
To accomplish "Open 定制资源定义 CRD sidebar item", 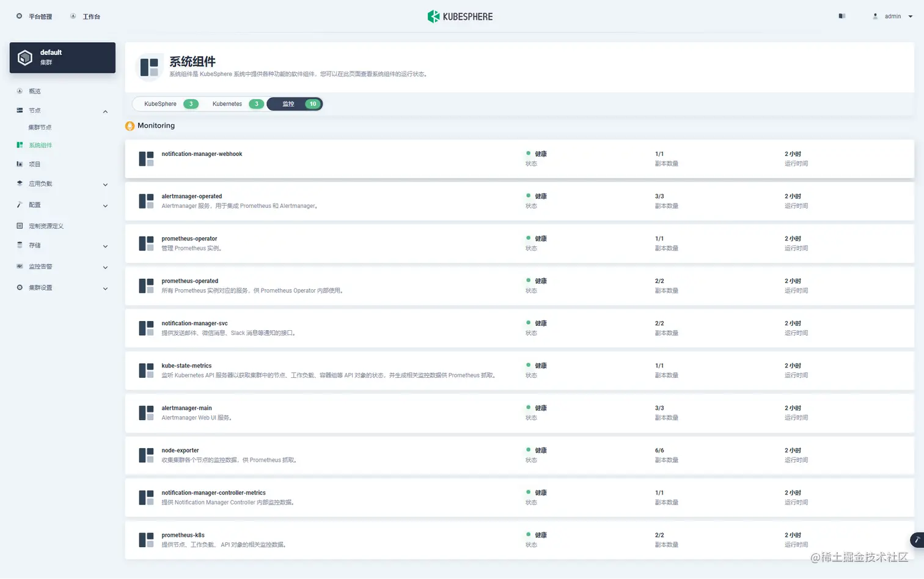I will pos(46,226).
